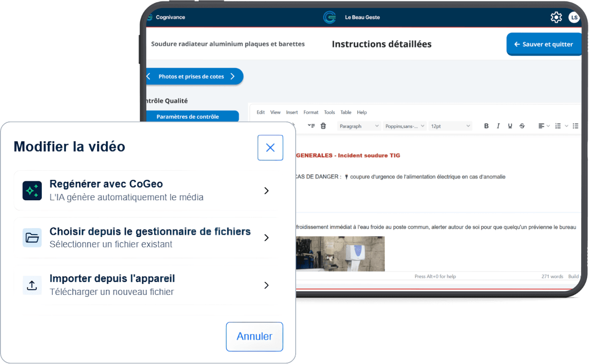Click the trash delete toolbar icon

[x=324, y=126]
